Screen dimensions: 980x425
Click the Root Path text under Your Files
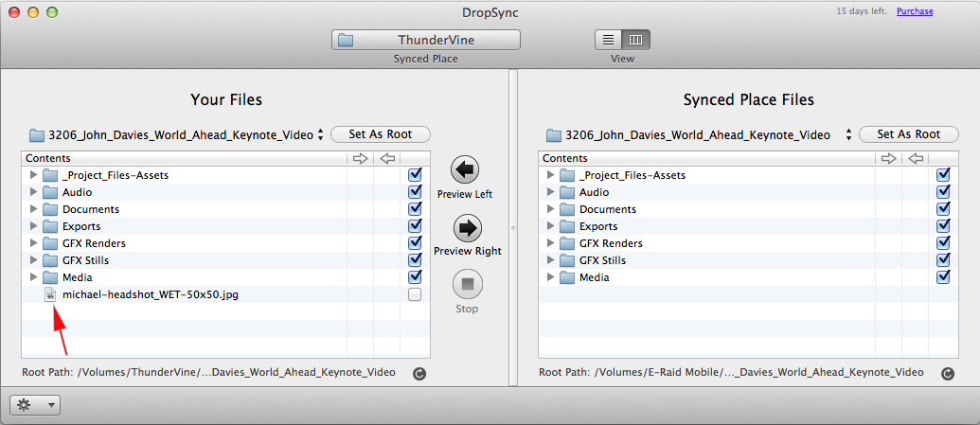(208, 373)
